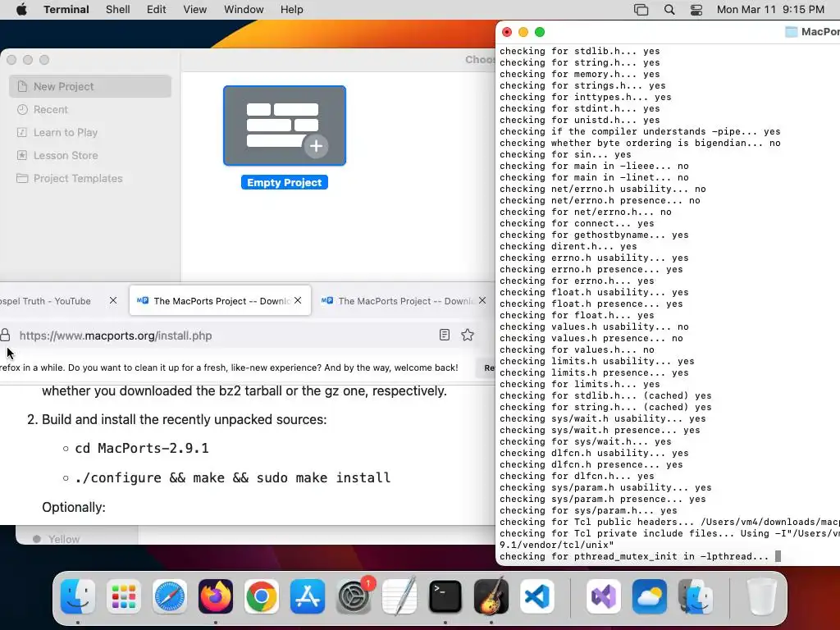Image resolution: width=840 pixels, height=630 pixels.
Task: Select Recent in GarageBand sidebar
Action: point(90,109)
